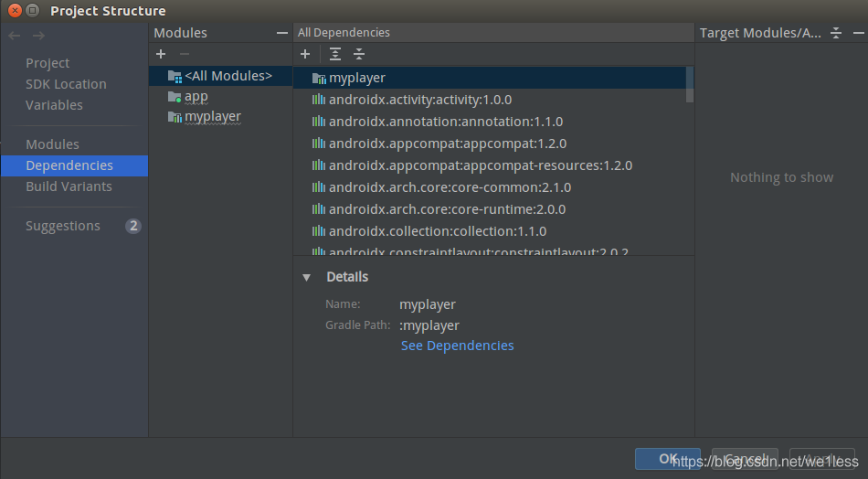This screenshot has width=868, height=479.
Task: Click the back navigation arrow
Action: click(15, 36)
